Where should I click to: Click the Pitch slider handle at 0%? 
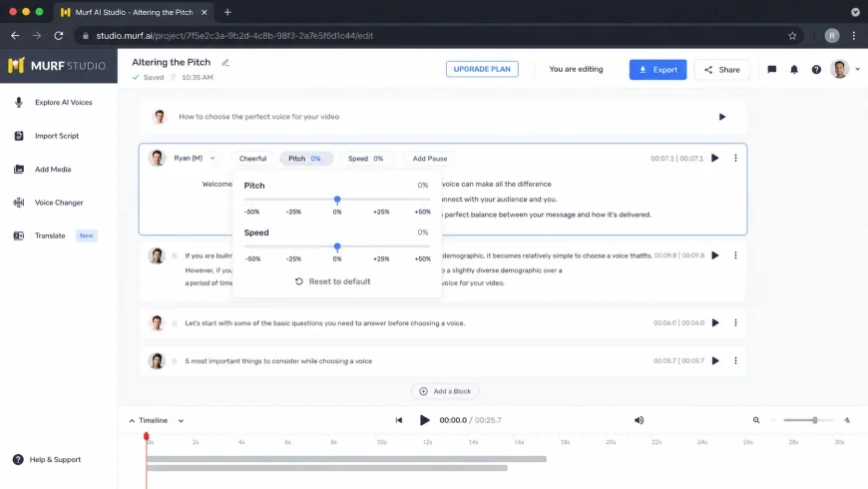pos(337,200)
